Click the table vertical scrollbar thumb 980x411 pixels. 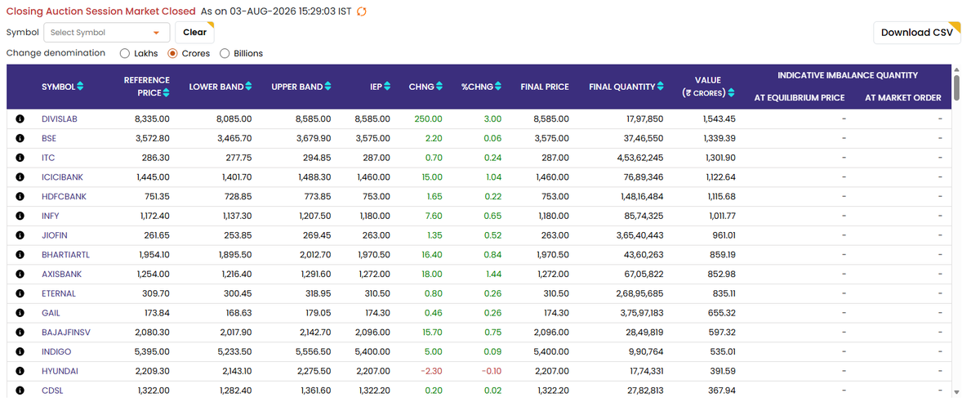tap(957, 88)
